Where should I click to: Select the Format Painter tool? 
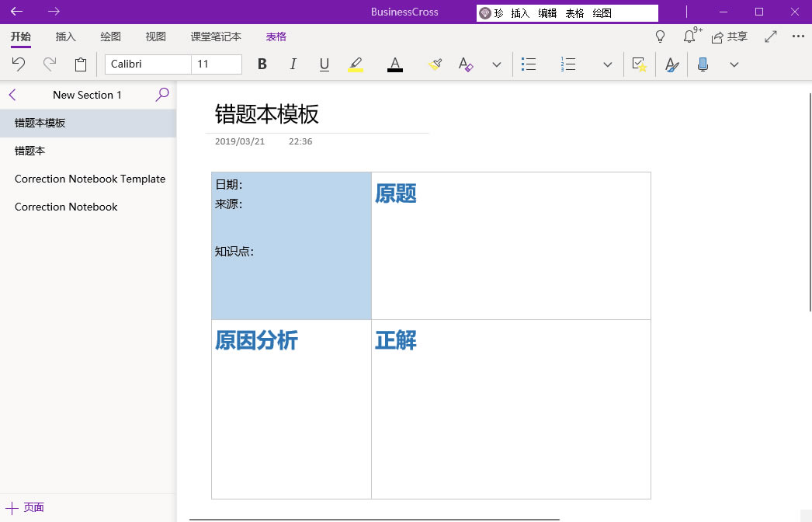(x=434, y=64)
